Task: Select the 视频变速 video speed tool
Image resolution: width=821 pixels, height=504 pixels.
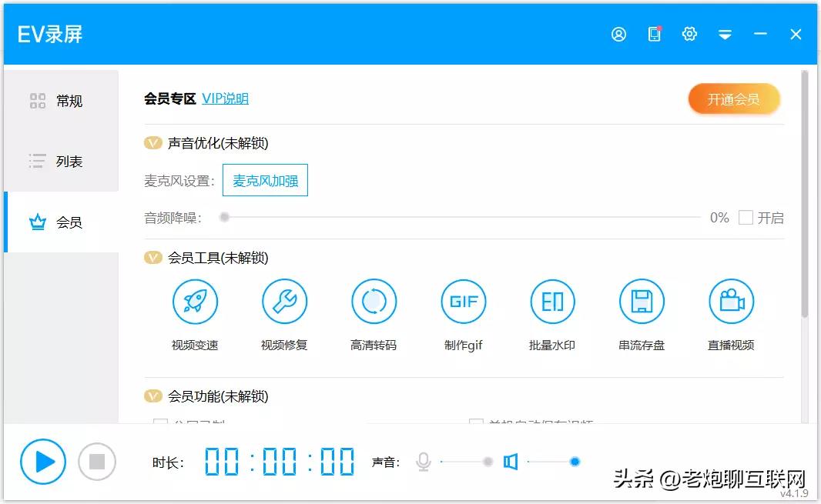Action: pyautogui.click(x=195, y=301)
